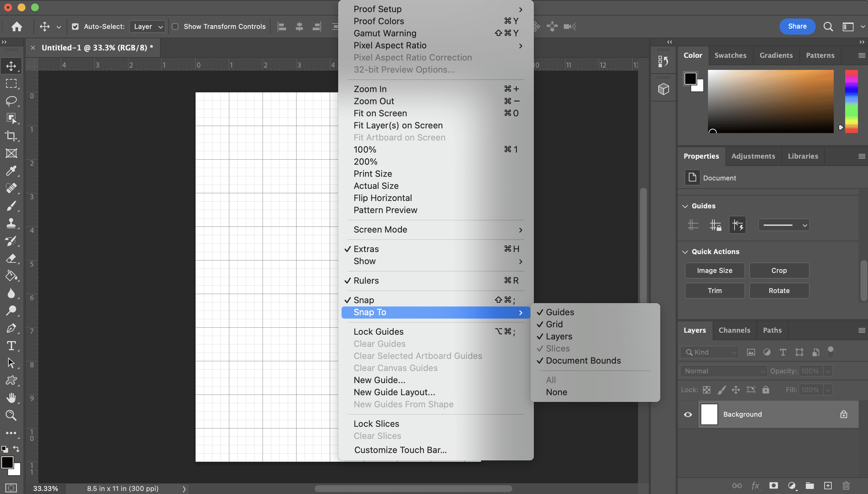Choose the Zoom tool

tap(11, 415)
